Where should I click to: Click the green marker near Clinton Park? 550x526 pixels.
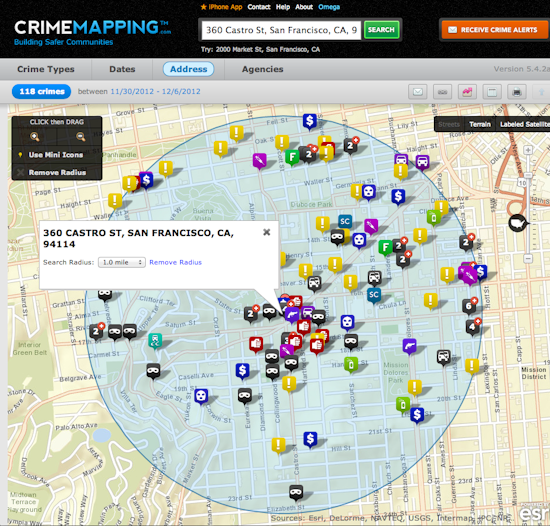434,218
